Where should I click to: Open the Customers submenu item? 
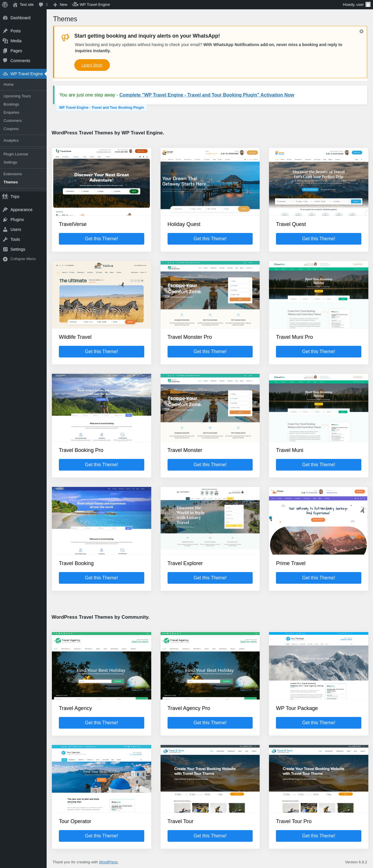(13, 121)
